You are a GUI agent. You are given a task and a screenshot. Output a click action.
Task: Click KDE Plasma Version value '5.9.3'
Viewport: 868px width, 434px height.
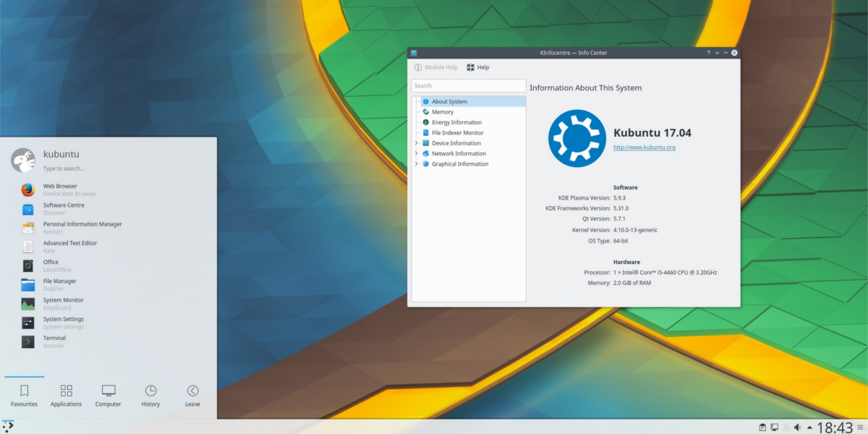click(x=621, y=198)
